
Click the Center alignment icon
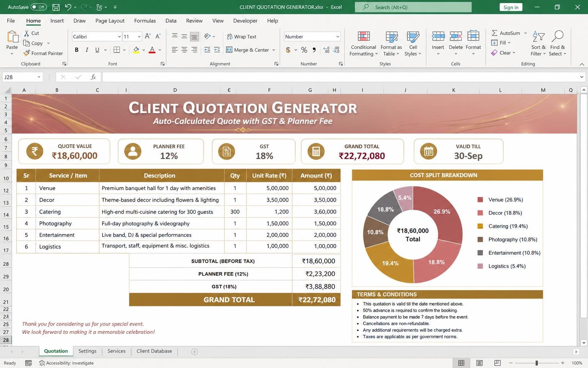pyautogui.click(x=185, y=50)
